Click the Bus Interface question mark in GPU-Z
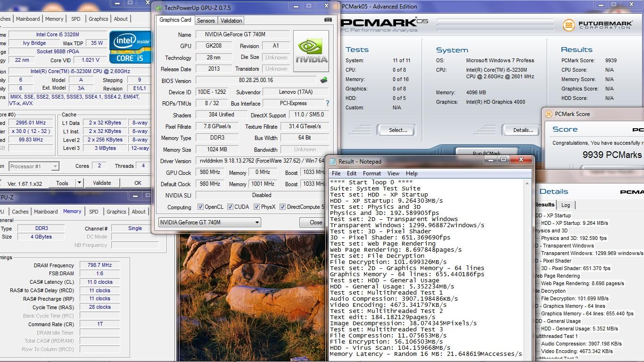Viewport: 644px width, 362px height. [327, 103]
